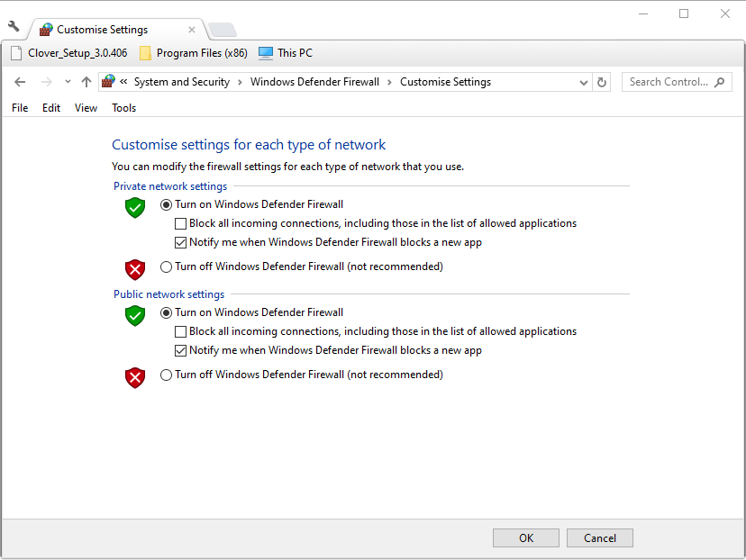Click the green shield icon for private network

134,207
